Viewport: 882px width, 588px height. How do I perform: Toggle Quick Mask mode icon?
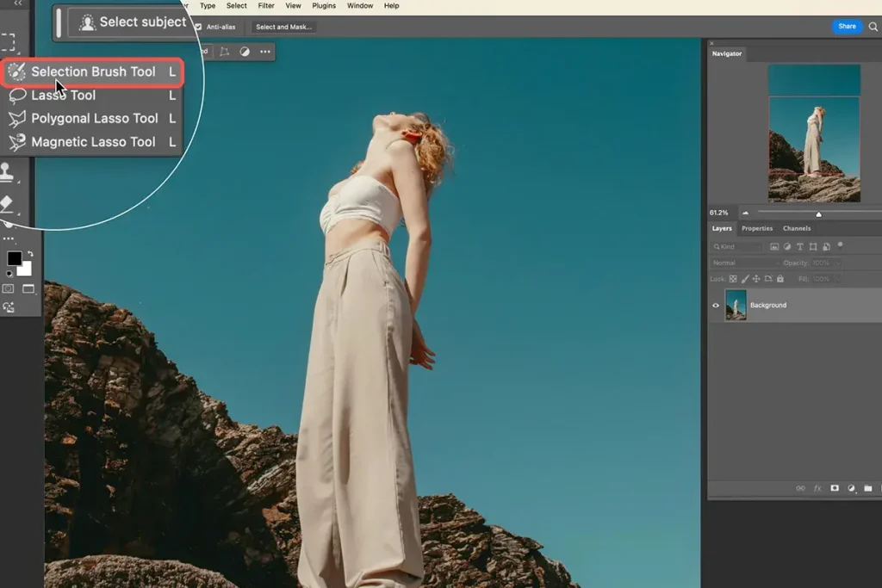[9, 288]
